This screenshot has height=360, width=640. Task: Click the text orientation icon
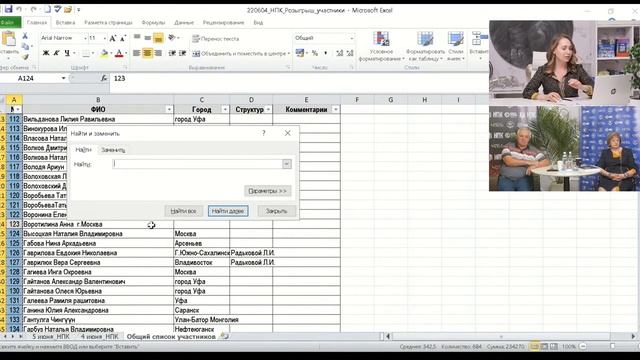[x=172, y=38]
